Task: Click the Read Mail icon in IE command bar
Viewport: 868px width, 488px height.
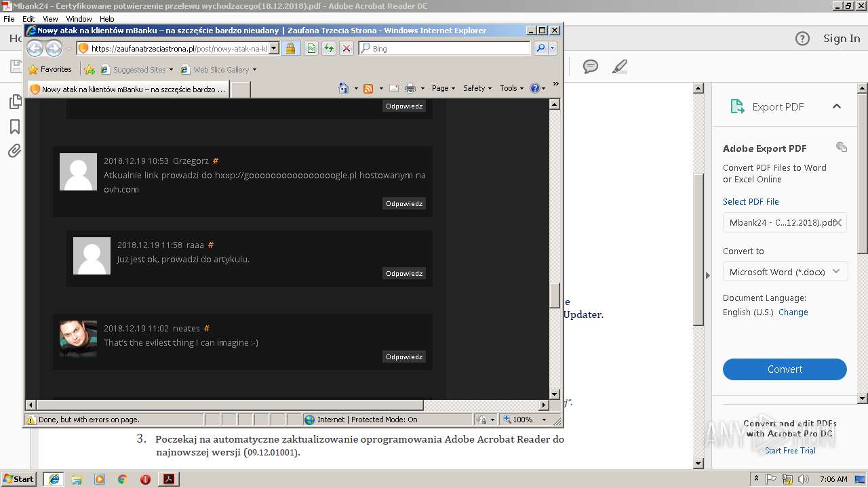Action: [393, 88]
